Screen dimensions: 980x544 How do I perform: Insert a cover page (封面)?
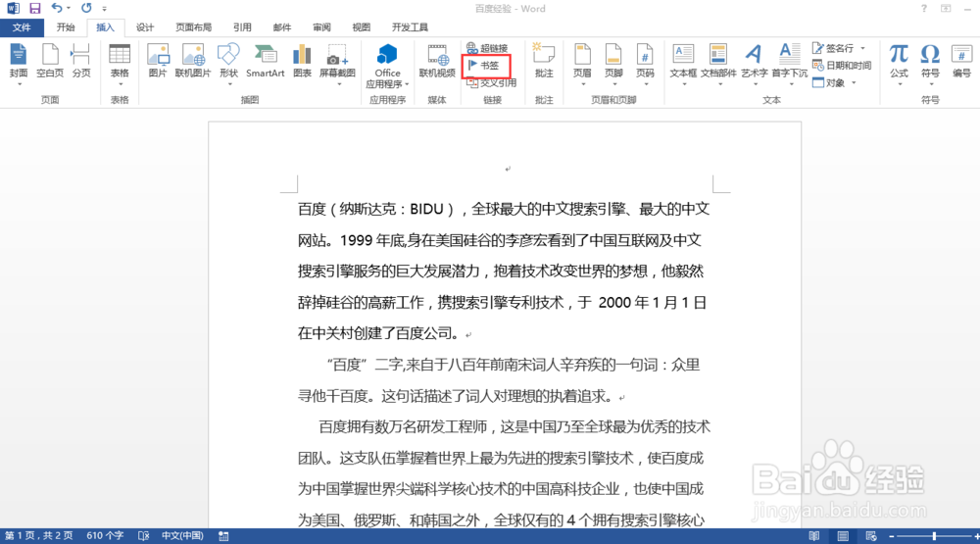click(x=18, y=63)
